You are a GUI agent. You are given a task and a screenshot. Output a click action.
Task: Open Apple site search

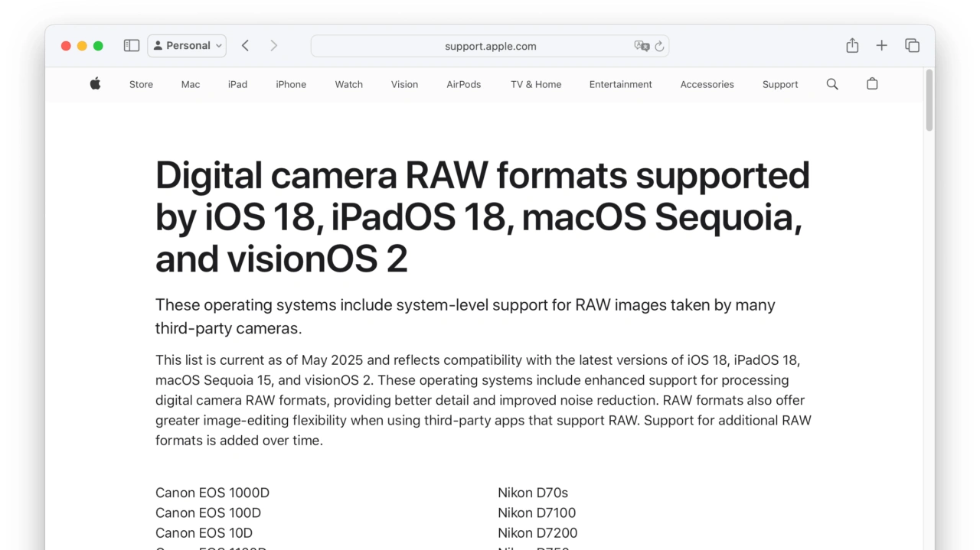tap(832, 84)
